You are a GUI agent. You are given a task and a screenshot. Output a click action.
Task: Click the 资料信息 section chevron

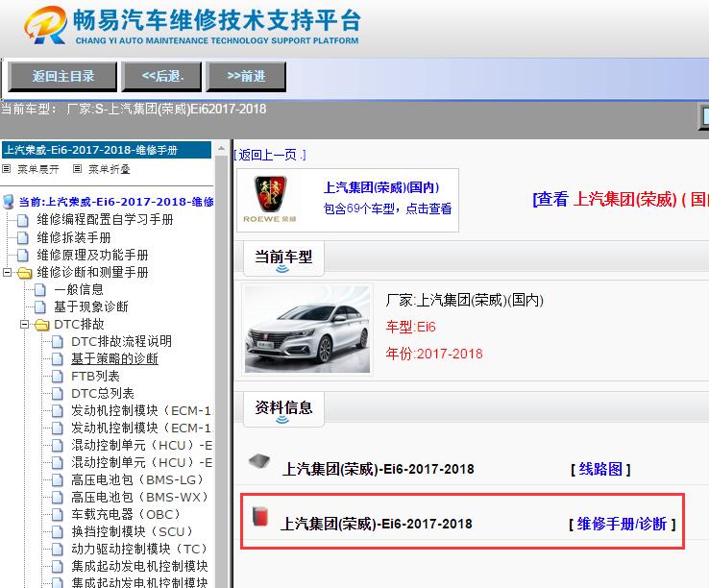(282, 420)
